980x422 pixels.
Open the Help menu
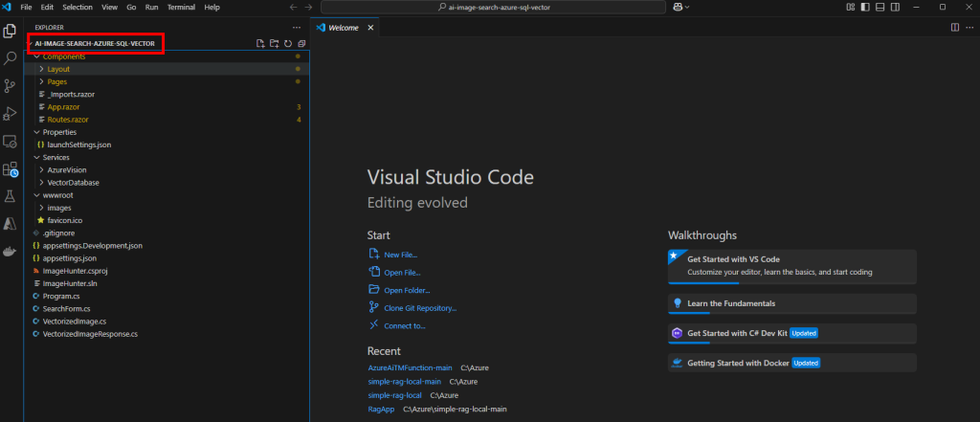tap(212, 7)
